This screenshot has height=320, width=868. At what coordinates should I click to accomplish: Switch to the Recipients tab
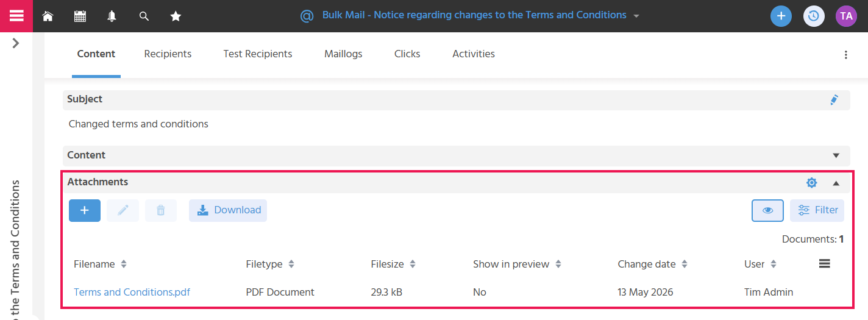click(168, 54)
